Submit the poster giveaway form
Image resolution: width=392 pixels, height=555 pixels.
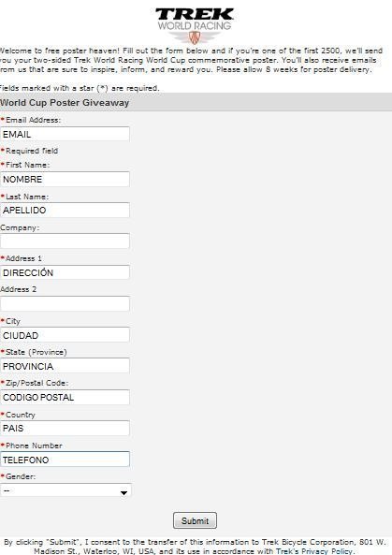(x=195, y=520)
